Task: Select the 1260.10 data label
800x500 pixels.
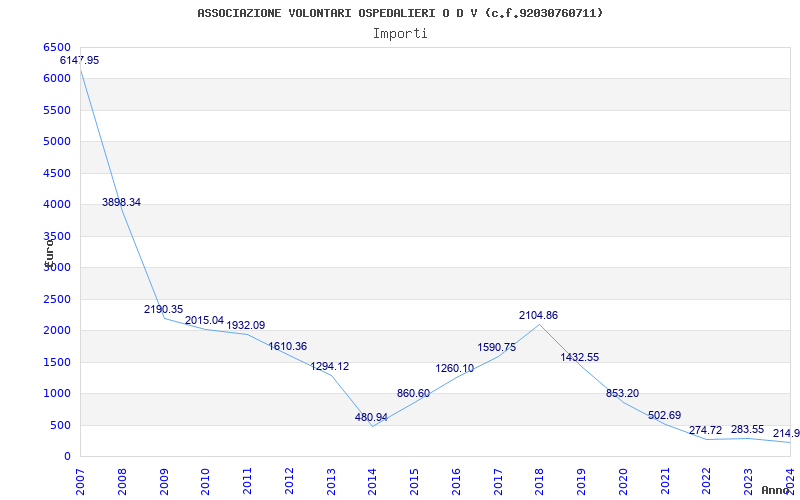Action: click(455, 368)
